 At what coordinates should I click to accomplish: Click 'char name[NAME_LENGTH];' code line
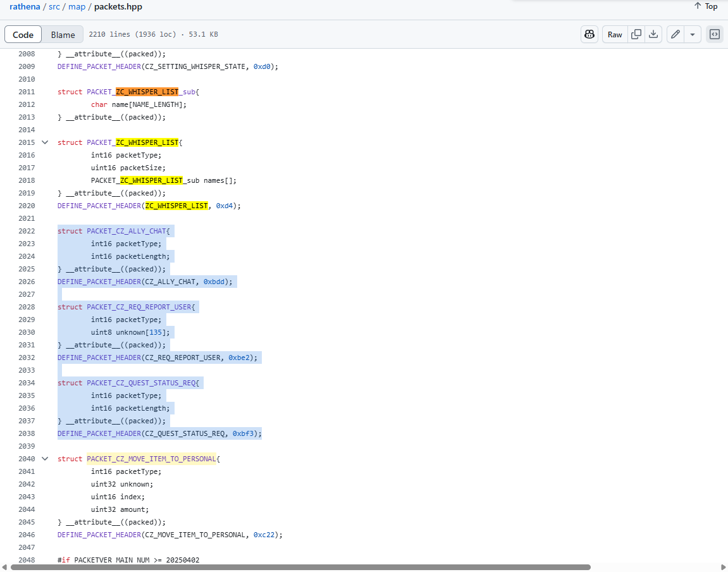tap(139, 105)
